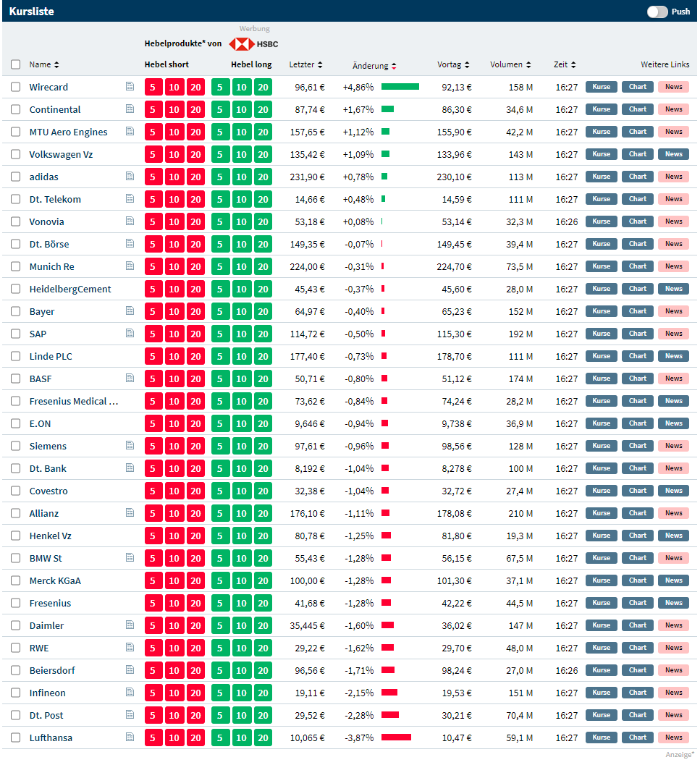Tick the Fresenius row checkbox
The image size is (700, 765).
coord(16,603)
